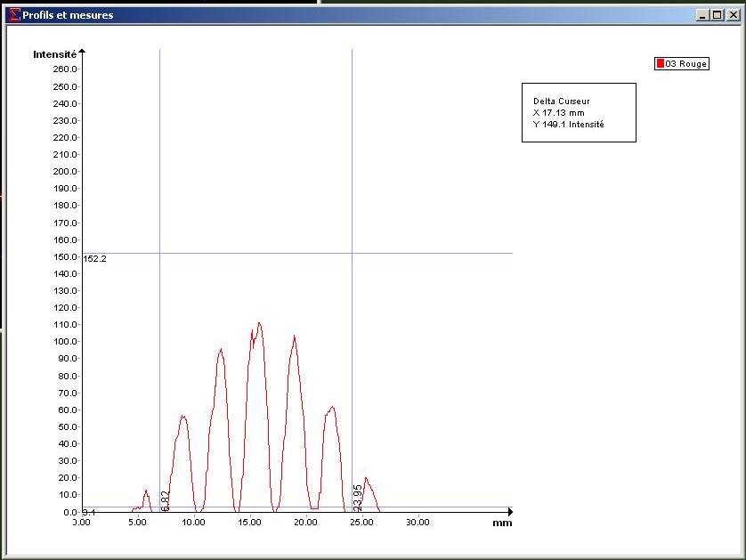Click the 15.00 mm axis tick label

point(249,523)
